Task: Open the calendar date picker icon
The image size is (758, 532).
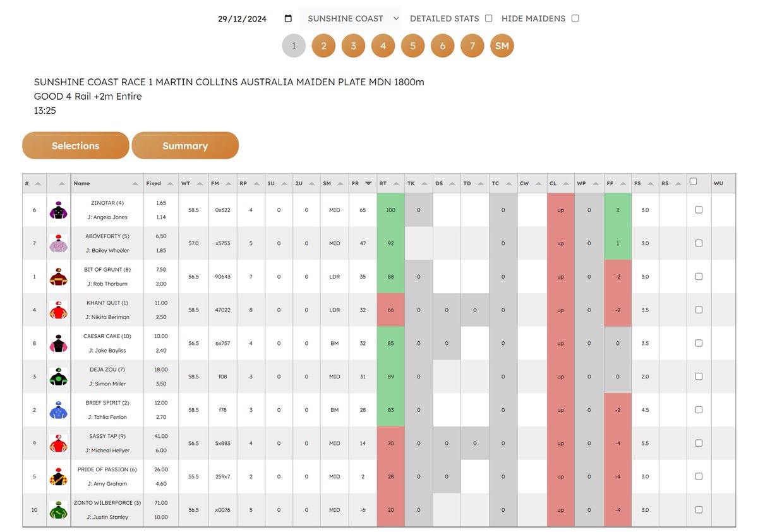Action: tap(287, 18)
